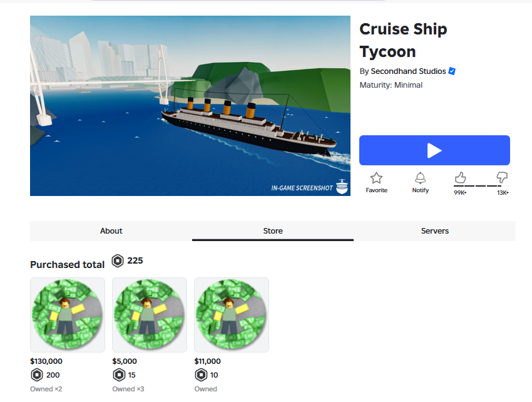Click the Robux icon next to 15
Image resolution: width=532 pixels, height=402 pixels.
point(119,375)
